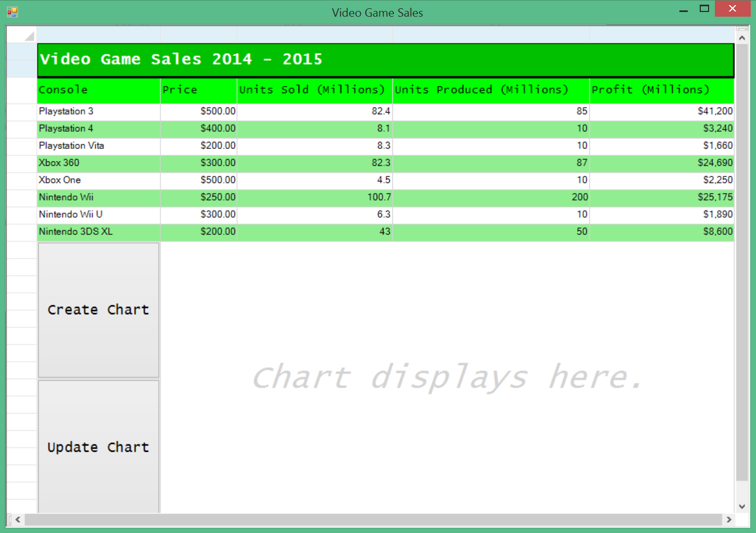The width and height of the screenshot is (756, 533).
Task: Click the Update Chart button
Action: point(98,447)
